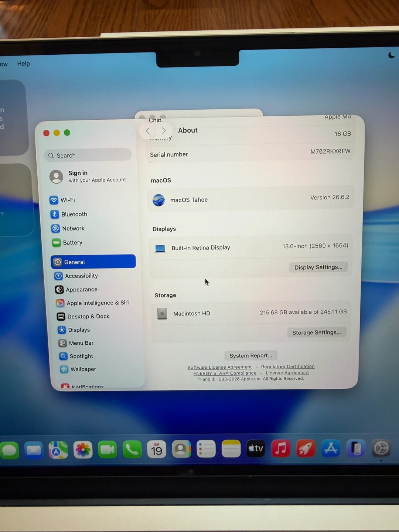Image resolution: width=399 pixels, height=532 pixels.
Task: Open Mail from the Dock
Action: [34, 450]
